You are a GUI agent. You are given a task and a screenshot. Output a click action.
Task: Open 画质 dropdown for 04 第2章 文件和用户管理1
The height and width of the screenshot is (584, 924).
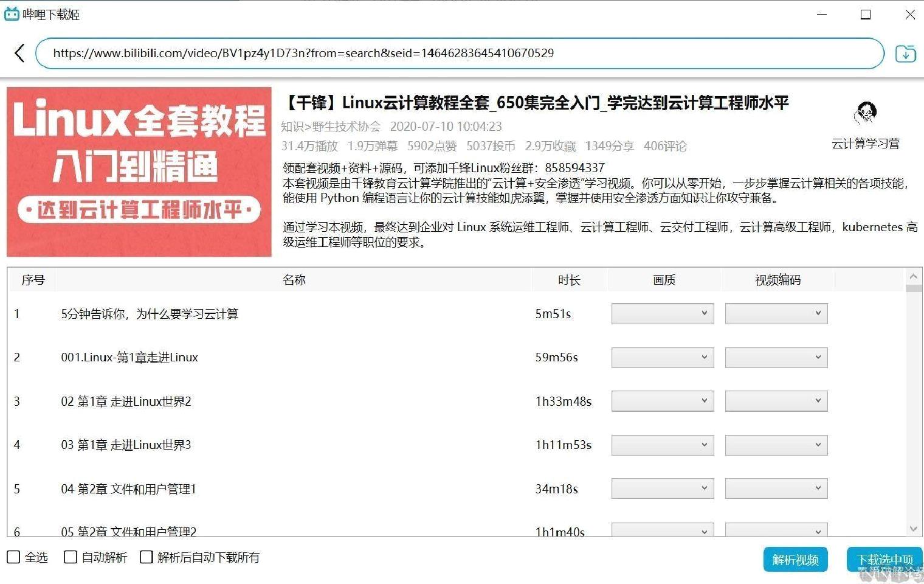point(663,488)
